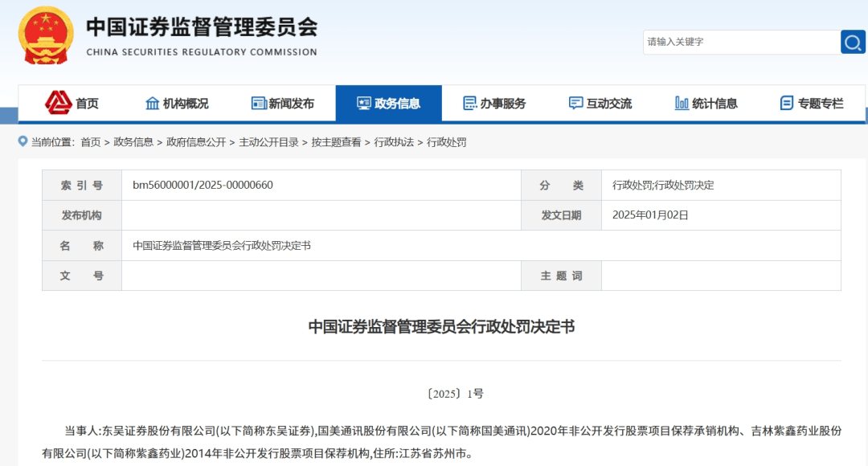Click the 发布机构 label cell
The height and width of the screenshot is (466, 868).
point(82,215)
